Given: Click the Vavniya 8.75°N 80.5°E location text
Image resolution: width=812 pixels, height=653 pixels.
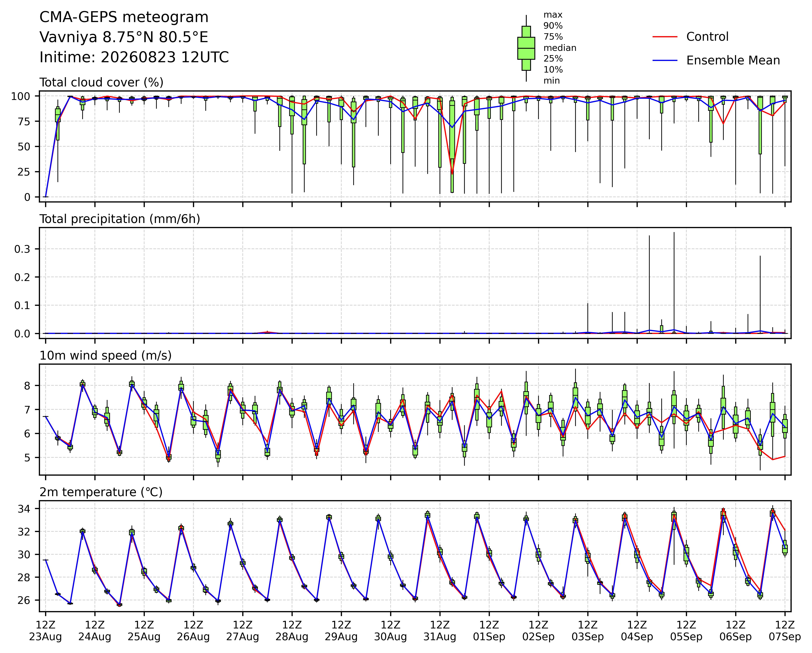Looking at the screenshot, I should pyautogui.click(x=123, y=37).
